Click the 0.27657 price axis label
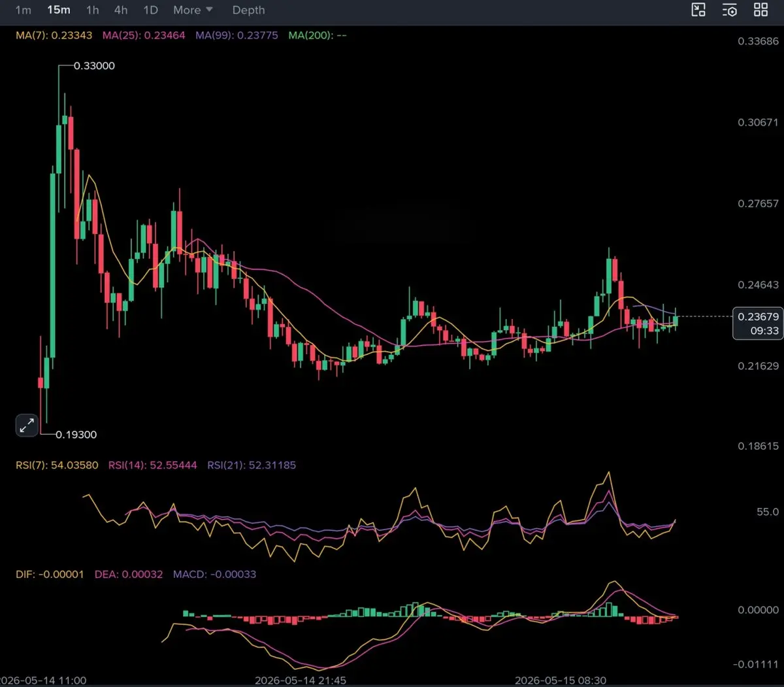Viewport: 784px width, 687px height. [x=758, y=204]
